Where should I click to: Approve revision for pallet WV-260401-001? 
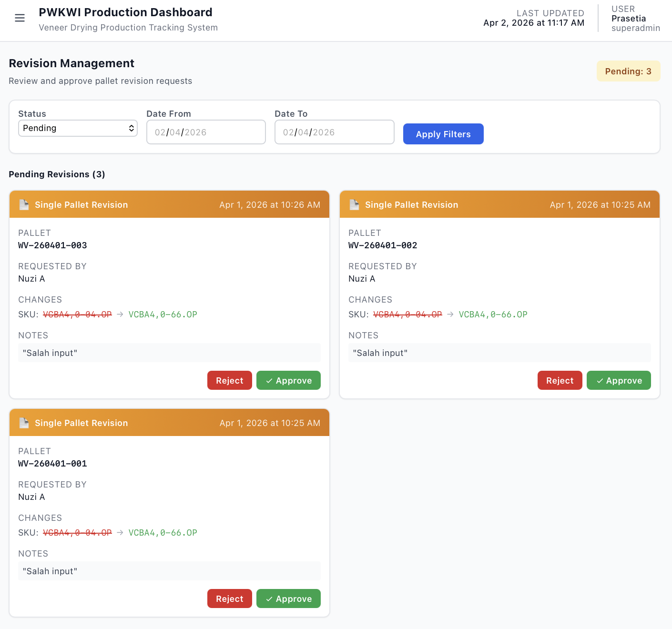pyautogui.click(x=288, y=599)
